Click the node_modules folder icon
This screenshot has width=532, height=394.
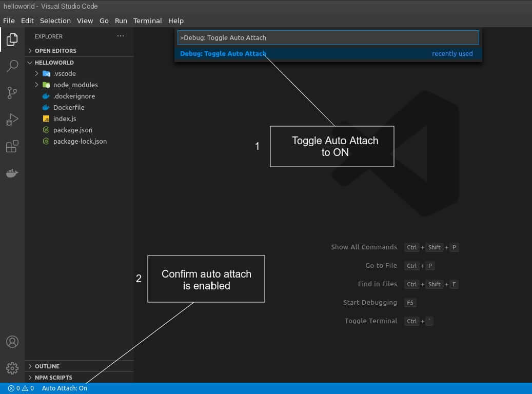coord(47,85)
